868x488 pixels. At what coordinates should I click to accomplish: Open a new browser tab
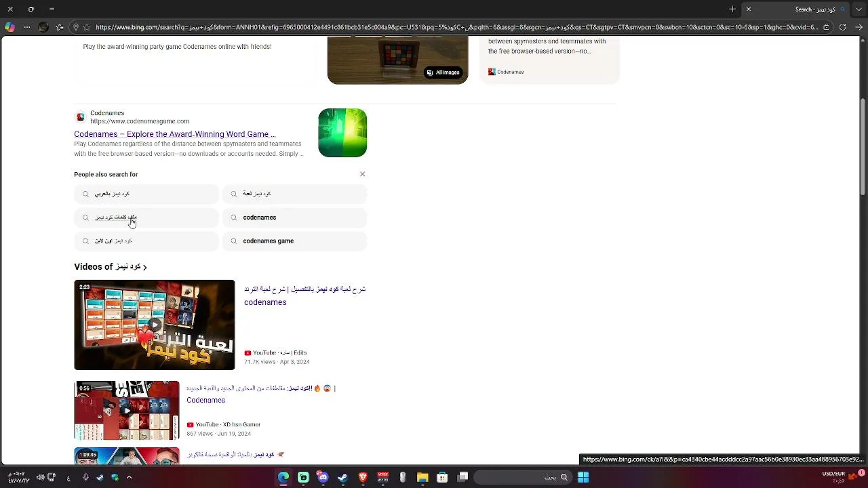[732, 9]
